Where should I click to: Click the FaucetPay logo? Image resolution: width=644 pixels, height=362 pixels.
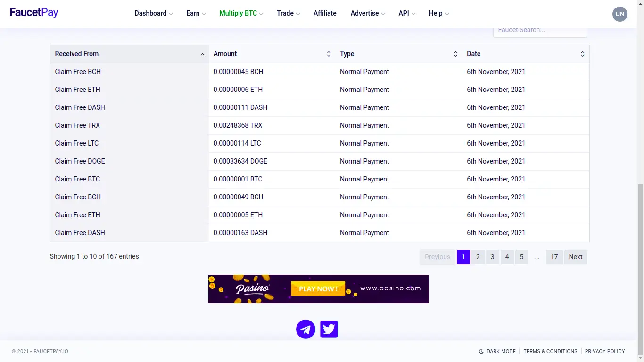[x=34, y=13]
